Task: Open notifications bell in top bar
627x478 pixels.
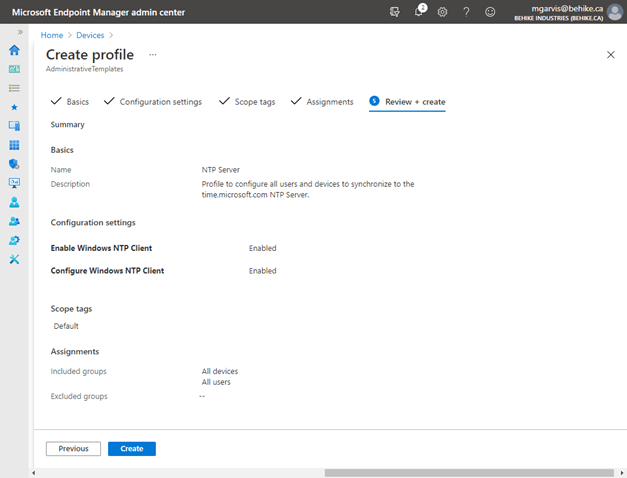Action: click(420, 12)
